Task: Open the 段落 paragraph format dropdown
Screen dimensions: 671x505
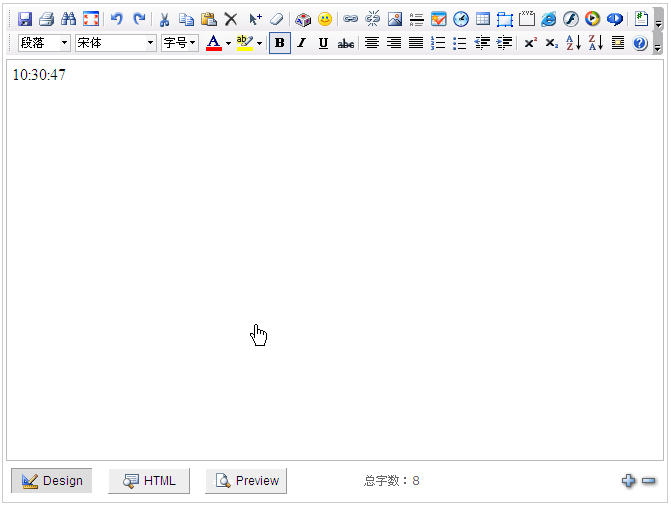Action: click(44, 43)
